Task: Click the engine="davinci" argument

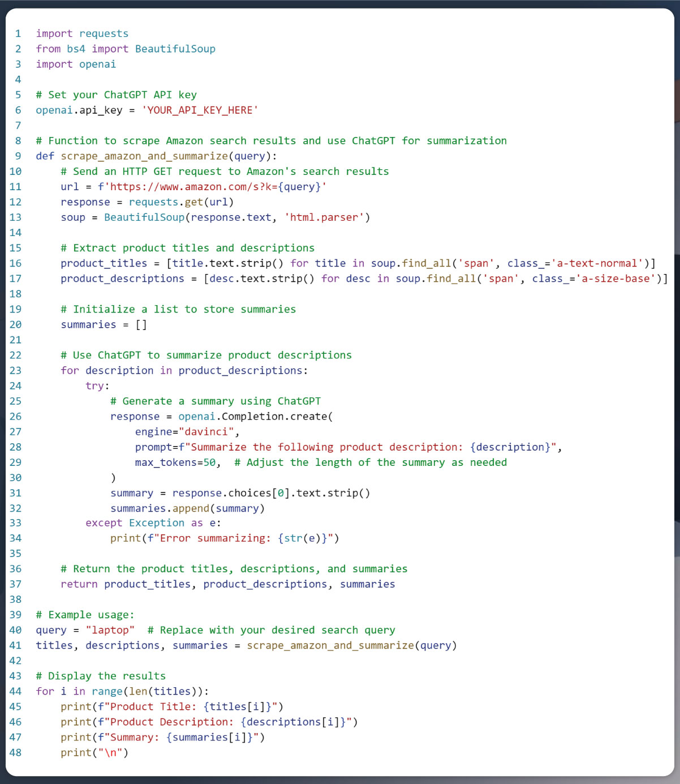Action: pyautogui.click(x=187, y=431)
